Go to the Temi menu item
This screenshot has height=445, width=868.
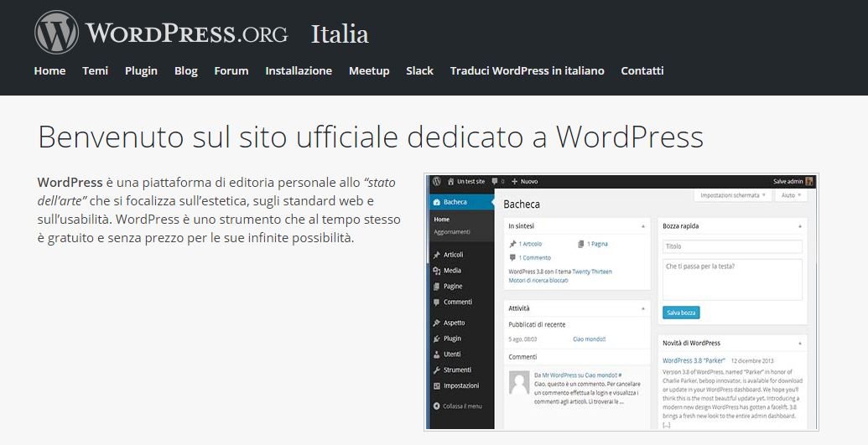pyautogui.click(x=96, y=71)
